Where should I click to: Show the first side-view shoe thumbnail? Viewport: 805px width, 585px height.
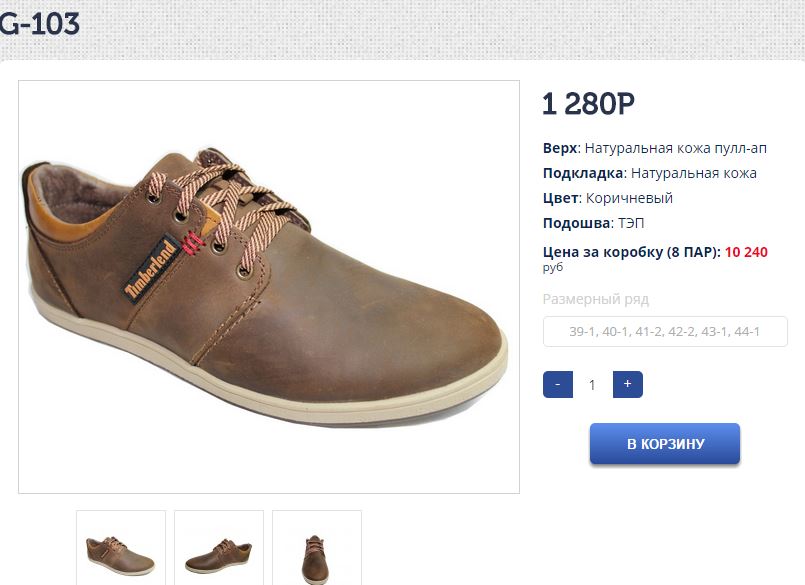pyautogui.click(x=121, y=548)
